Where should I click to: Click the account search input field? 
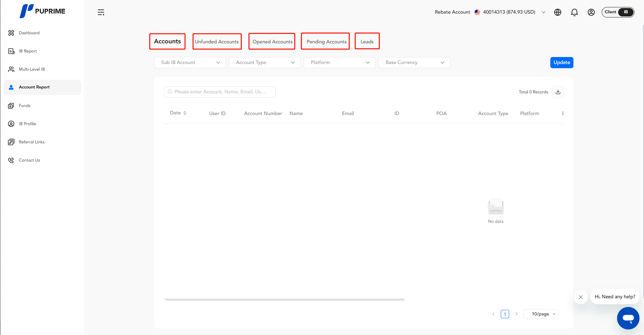[219, 92]
